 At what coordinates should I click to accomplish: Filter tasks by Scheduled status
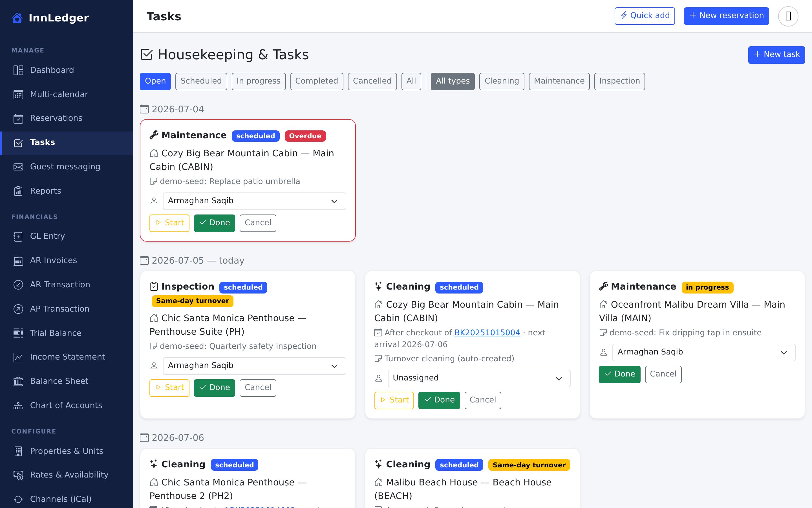[201, 81]
